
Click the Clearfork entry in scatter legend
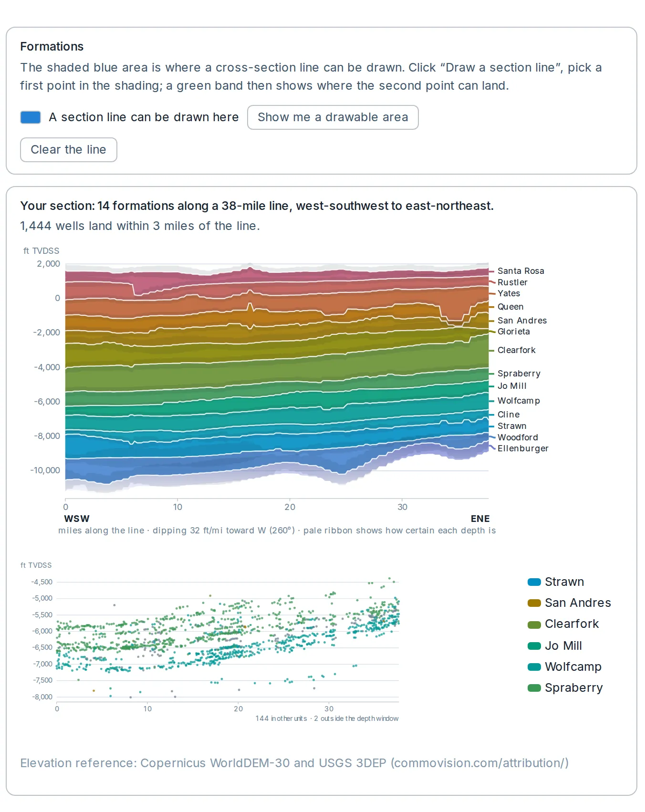click(x=563, y=624)
